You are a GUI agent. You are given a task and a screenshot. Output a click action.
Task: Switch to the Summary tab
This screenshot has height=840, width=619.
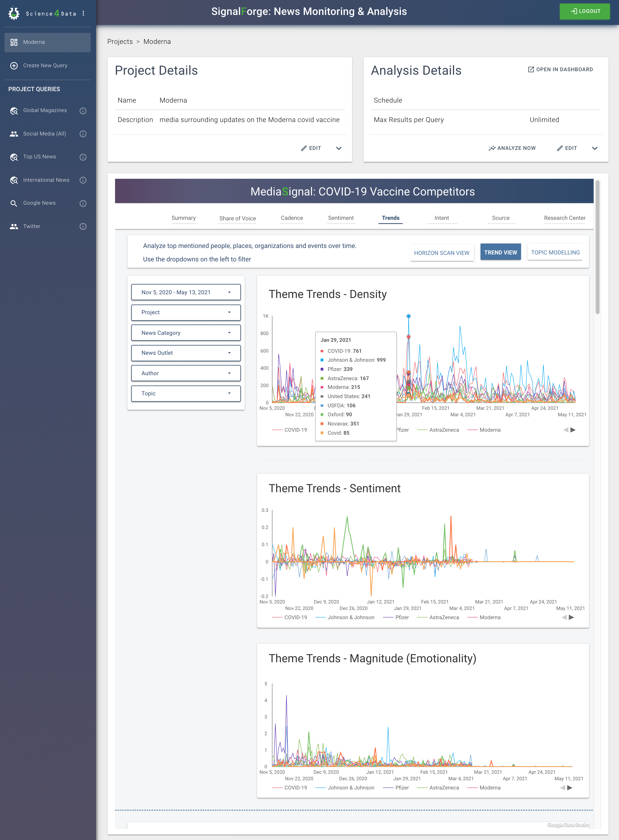pyautogui.click(x=184, y=218)
